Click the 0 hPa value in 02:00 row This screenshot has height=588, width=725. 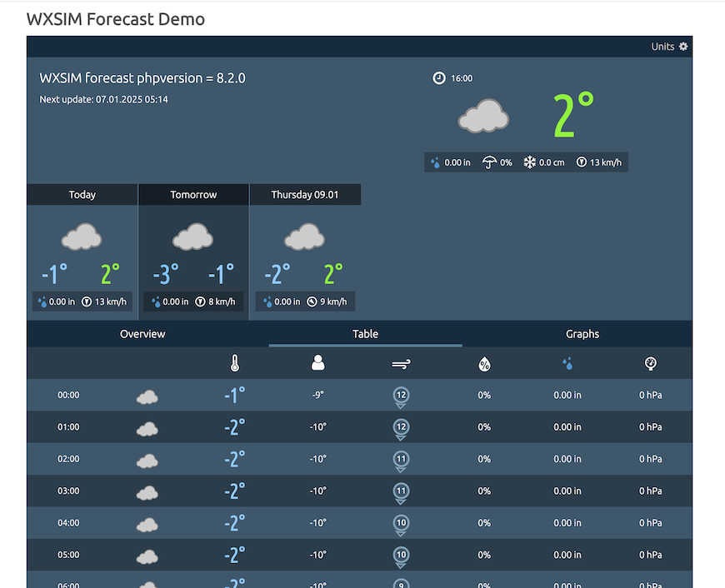(x=651, y=459)
